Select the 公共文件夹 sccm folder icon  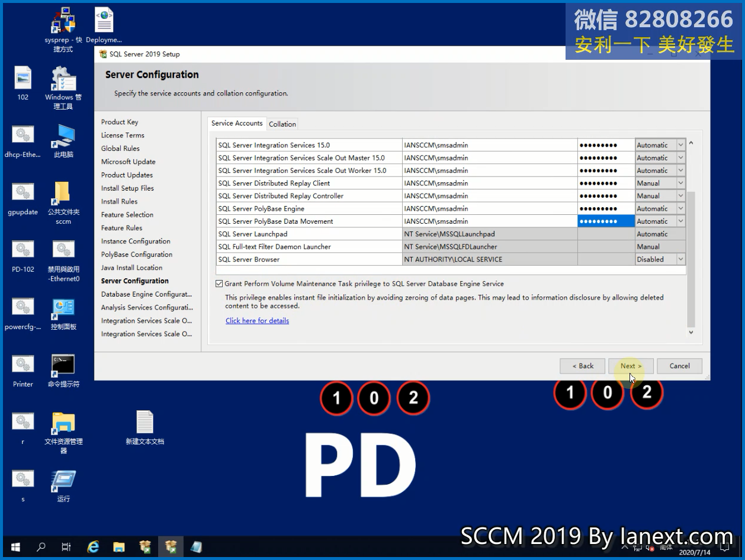coord(63,203)
